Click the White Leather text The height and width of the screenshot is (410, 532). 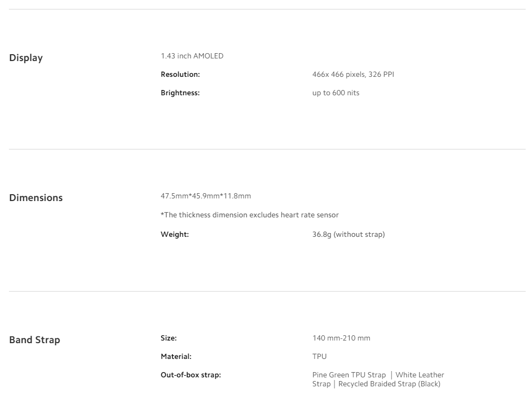pyautogui.click(x=420, y=375)
